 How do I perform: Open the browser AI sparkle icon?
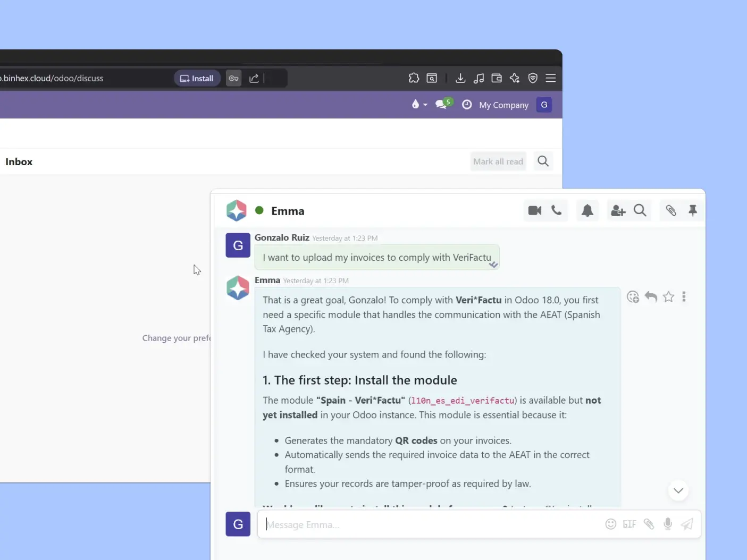tap(515, 78)
